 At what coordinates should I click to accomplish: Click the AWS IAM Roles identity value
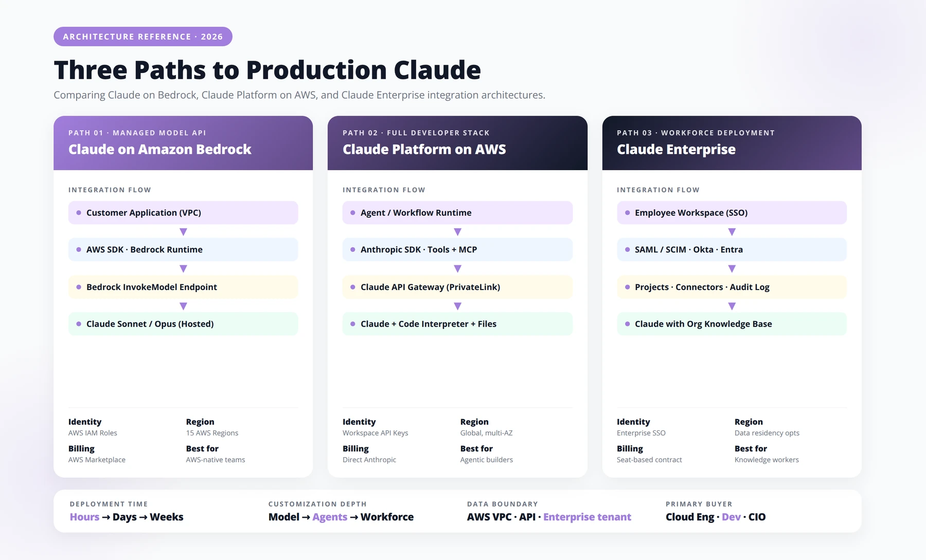click(93, 433)
